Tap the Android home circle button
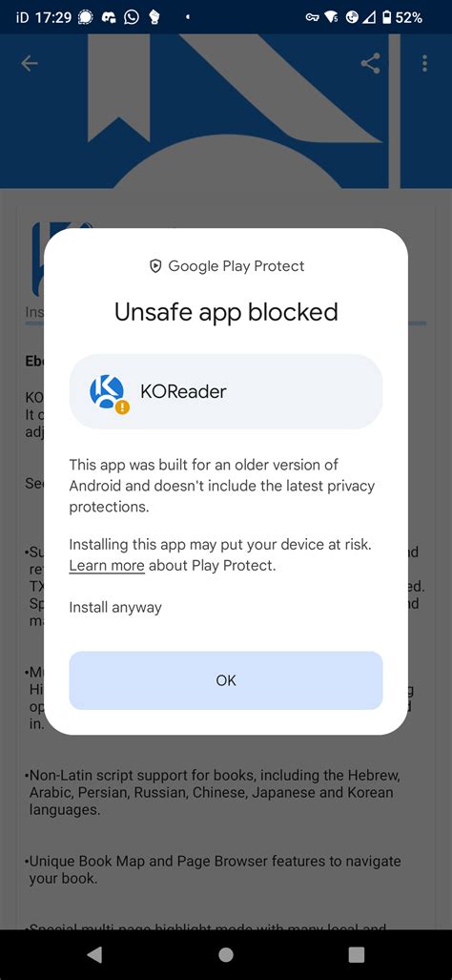452x980 pixels. pos(226,954)
